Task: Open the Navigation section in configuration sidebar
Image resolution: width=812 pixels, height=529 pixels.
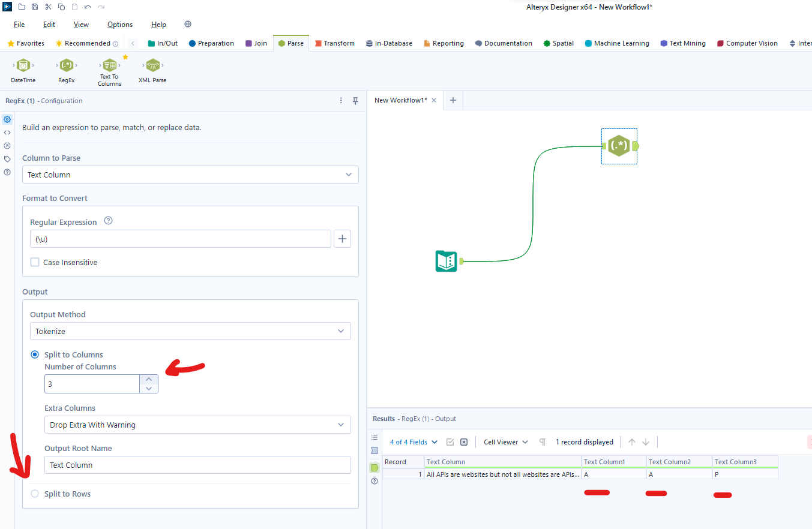Action: (7, 146)
